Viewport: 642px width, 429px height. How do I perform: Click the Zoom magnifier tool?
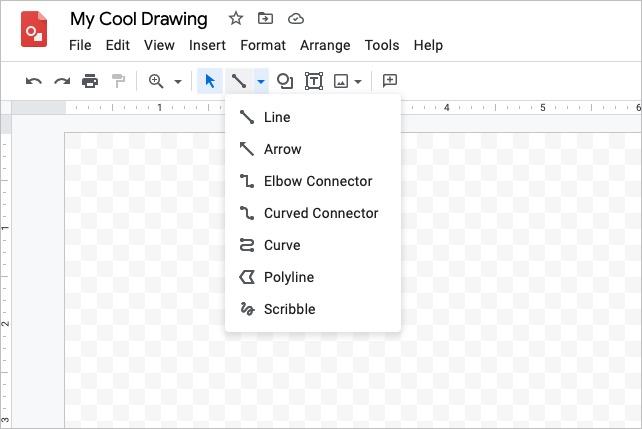click(x=156, y=81)
